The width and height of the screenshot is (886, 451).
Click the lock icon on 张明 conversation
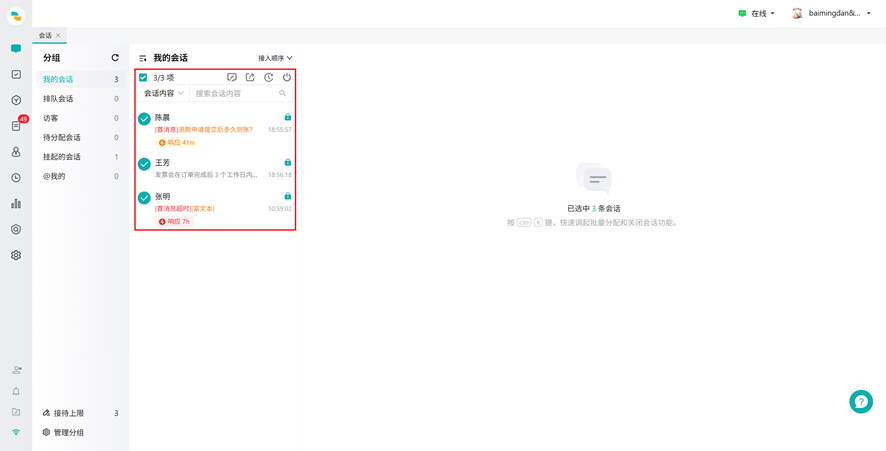(x=288, y=196)
